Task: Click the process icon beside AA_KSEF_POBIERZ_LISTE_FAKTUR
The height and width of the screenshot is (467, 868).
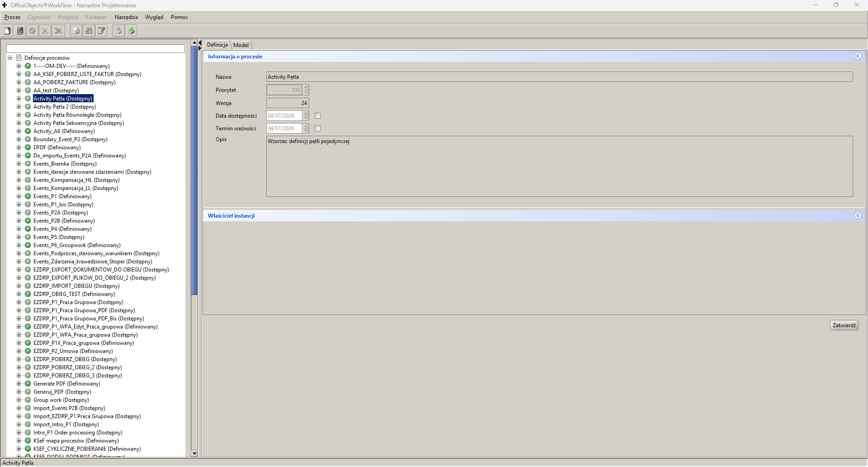Action: pyautogui.click(x=28, y=74)
